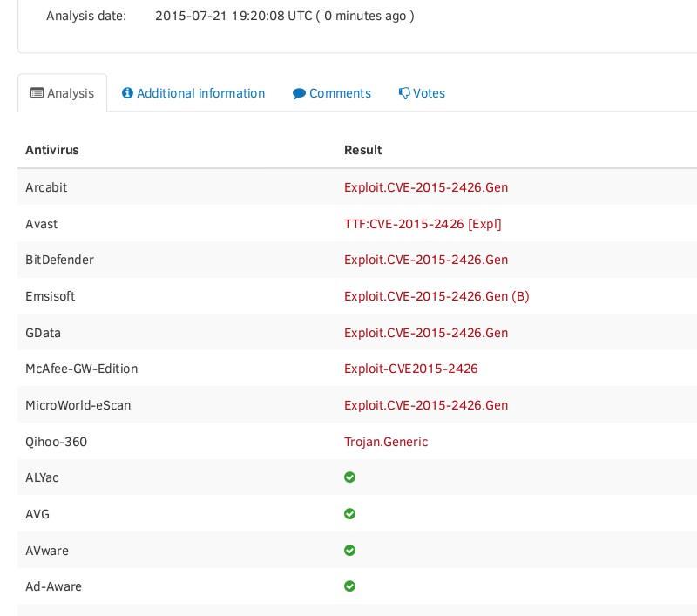
Task: Click the green checkmark in AVware row
Action: click(350, 551)
